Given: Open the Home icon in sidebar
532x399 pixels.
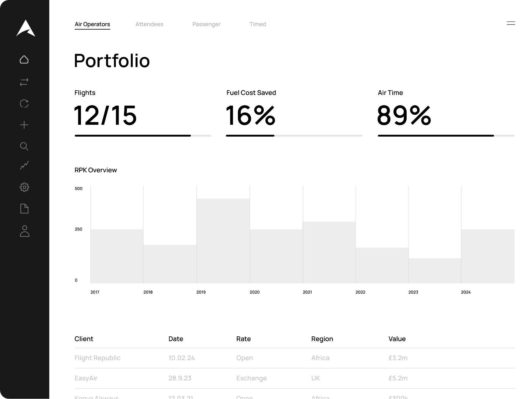Looking at the screenshot, I should (x=24, y=60).
